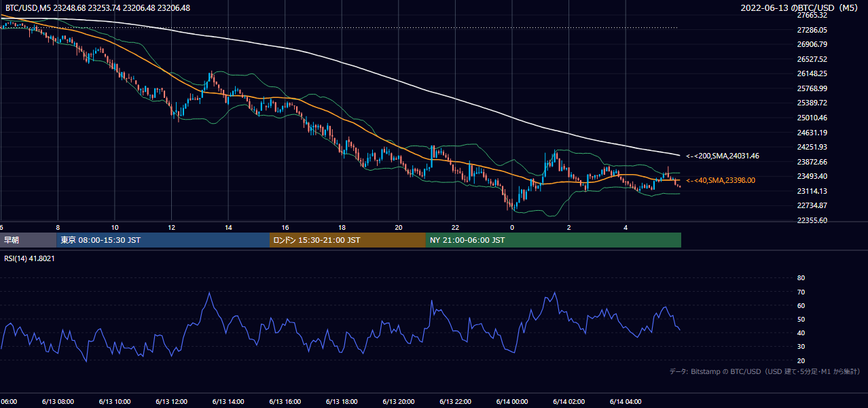The width and height of the screenshot is (868, 408).
Task: Click the hour label 20 under the chart
Action: pyautogui.click(x=399, y=227)
